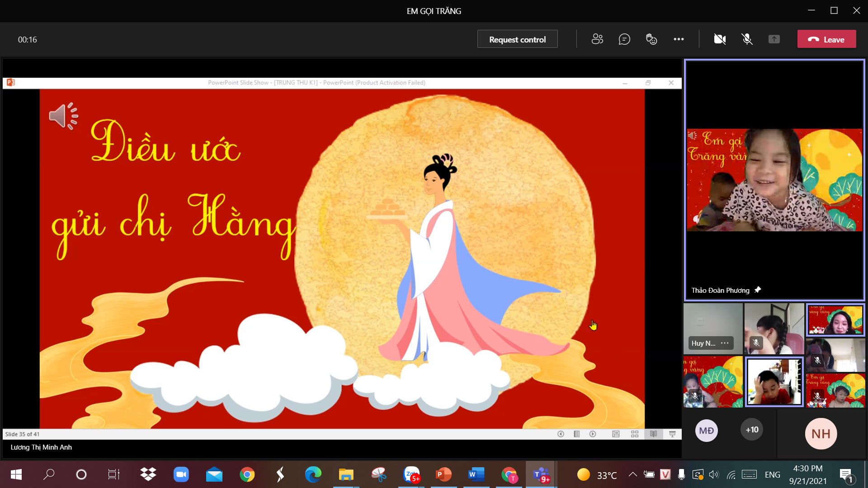Open the participants panel
Image resolution: width=868 pixels, height=488 pixels.
(597, 39)
